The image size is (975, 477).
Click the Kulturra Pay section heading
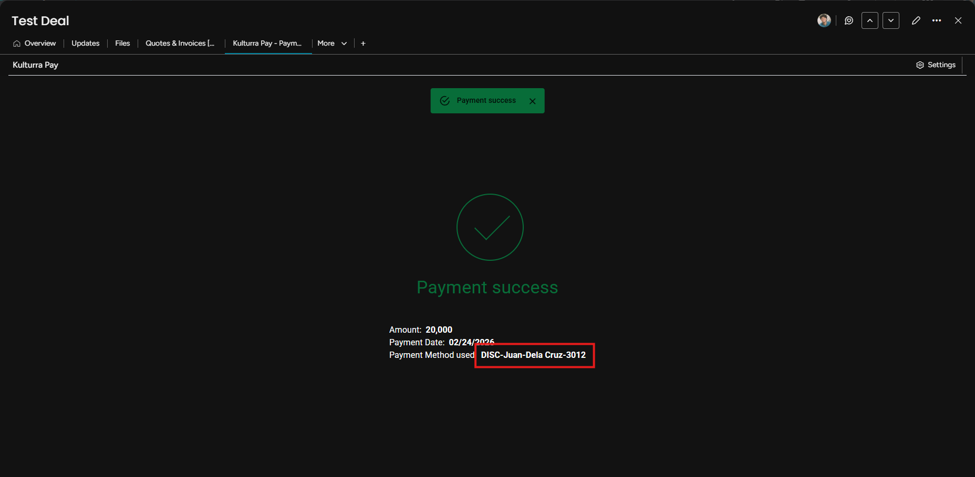pyautogui.click(x=35, y=65)
